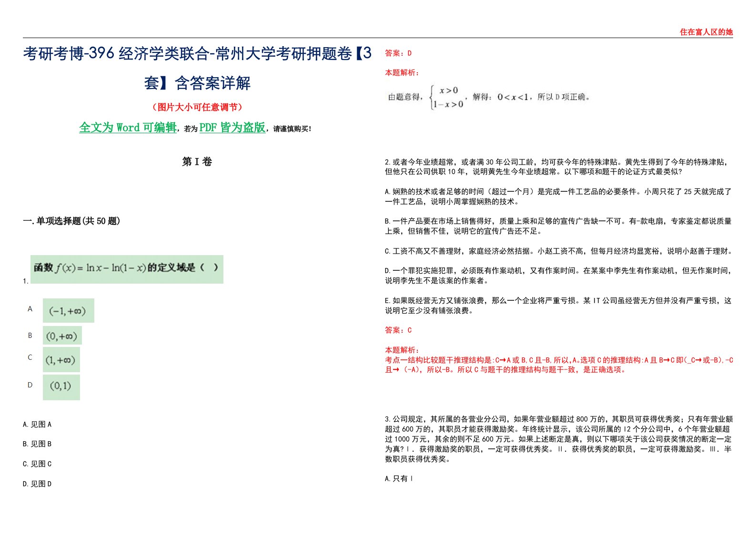Open the link PDF 皆为盗版
The image size is (756, 534).
coord(232,128)
